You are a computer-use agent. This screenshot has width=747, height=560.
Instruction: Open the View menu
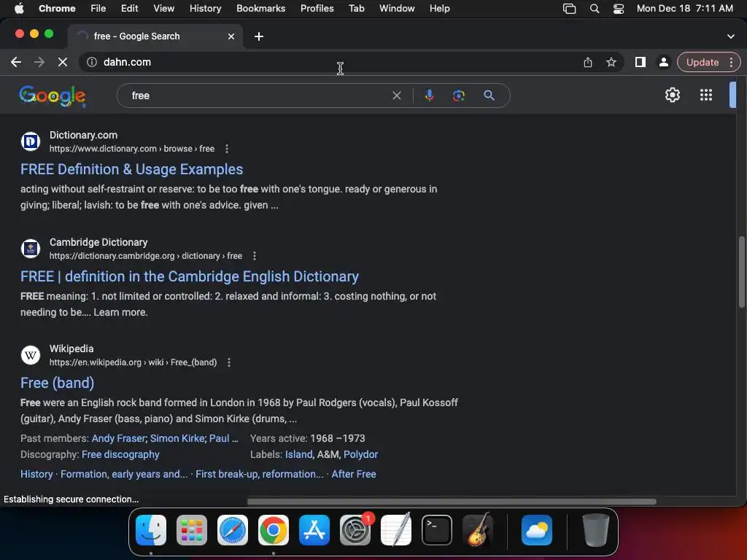[x=164, y=8]
